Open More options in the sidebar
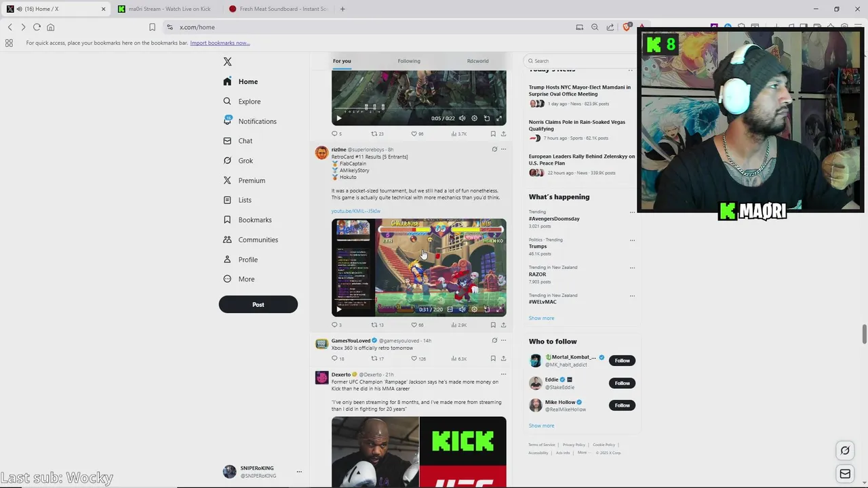This screenshot has height=488, width=868. pyautogui.click(x=239, y=279)
